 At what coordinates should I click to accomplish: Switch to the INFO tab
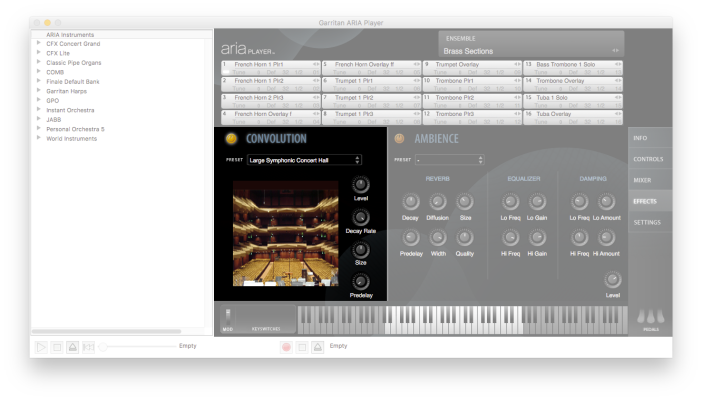tap(650, 138)
